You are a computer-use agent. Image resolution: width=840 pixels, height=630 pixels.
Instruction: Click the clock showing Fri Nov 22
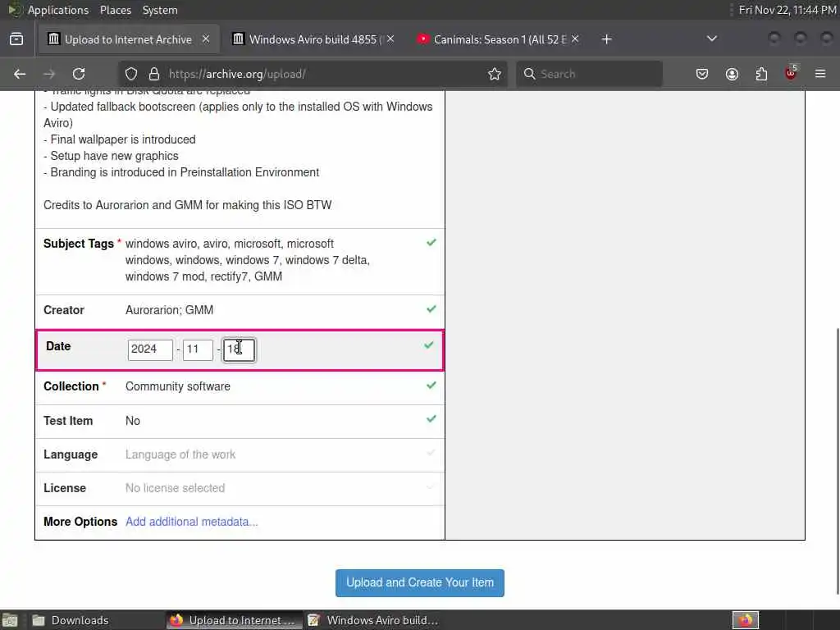787,10
